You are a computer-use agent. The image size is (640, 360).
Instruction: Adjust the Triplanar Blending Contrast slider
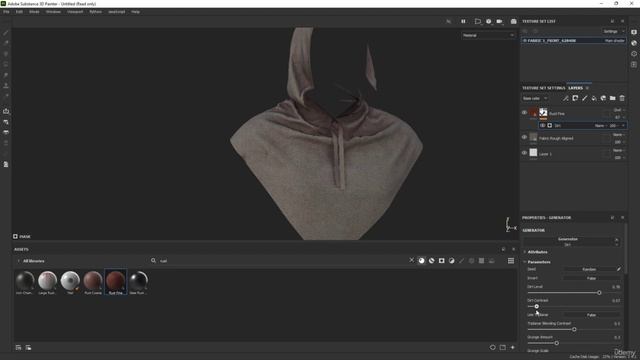click(x=574, y=329)
